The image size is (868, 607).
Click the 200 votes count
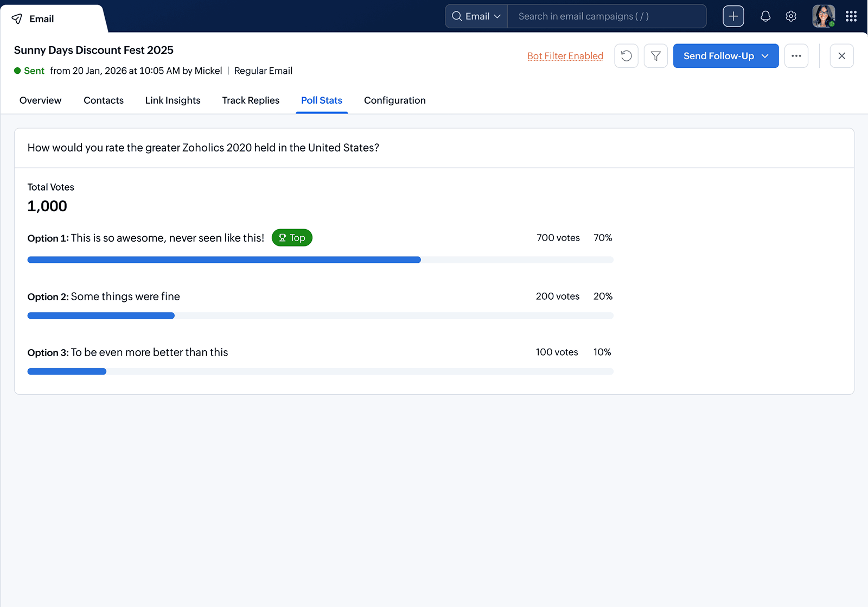[558, 296]
